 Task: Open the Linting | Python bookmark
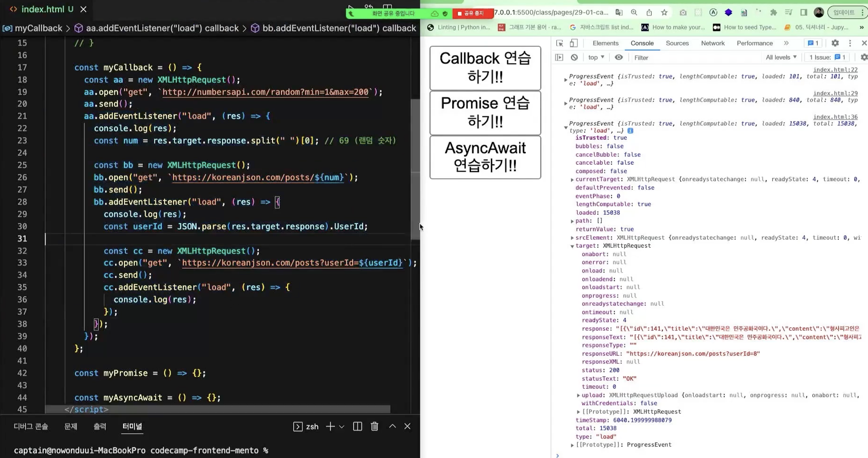(x=459, y=27)
